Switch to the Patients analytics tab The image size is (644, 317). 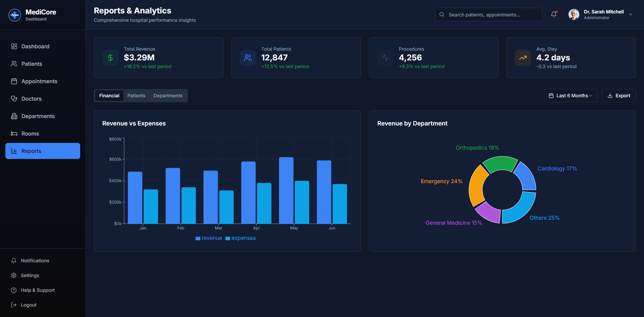coord(137,96)
